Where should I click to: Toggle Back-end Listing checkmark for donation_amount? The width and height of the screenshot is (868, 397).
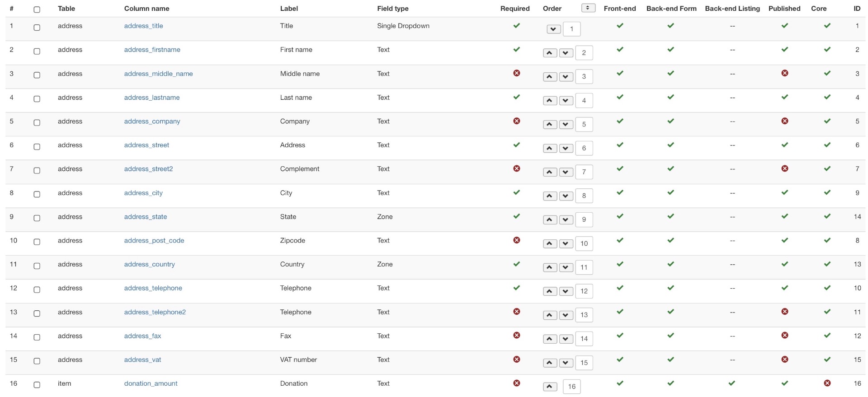point(732,383)
